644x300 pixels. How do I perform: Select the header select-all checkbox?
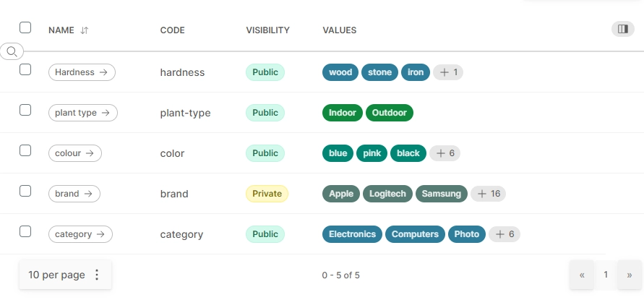25,27
